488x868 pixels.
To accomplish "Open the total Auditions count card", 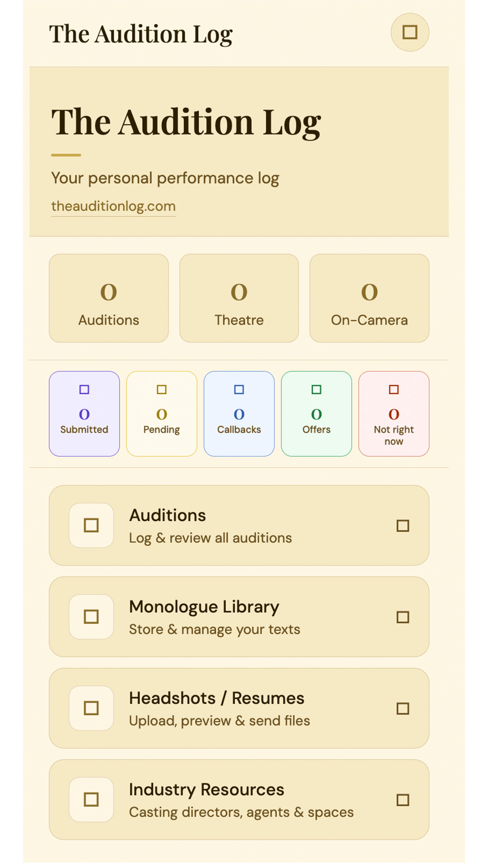I will point(109,298).
